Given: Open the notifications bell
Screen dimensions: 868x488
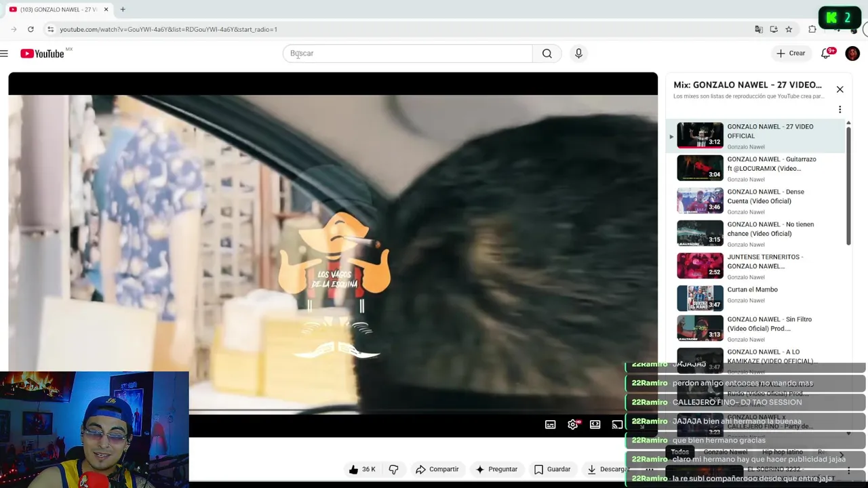Looking at the screenshot, I should (826, 54).
